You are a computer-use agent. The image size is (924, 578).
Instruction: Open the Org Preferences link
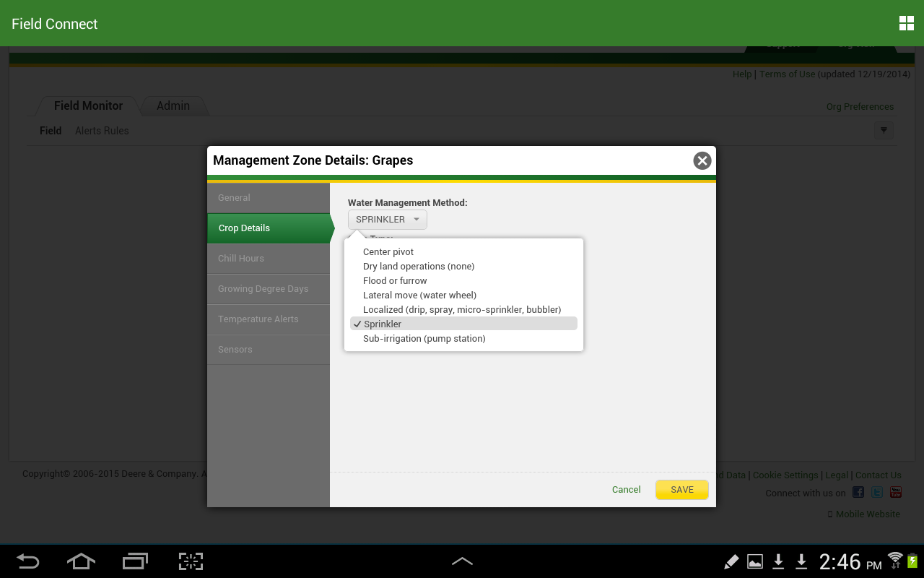pyautogui.click(x=860, y=107)
